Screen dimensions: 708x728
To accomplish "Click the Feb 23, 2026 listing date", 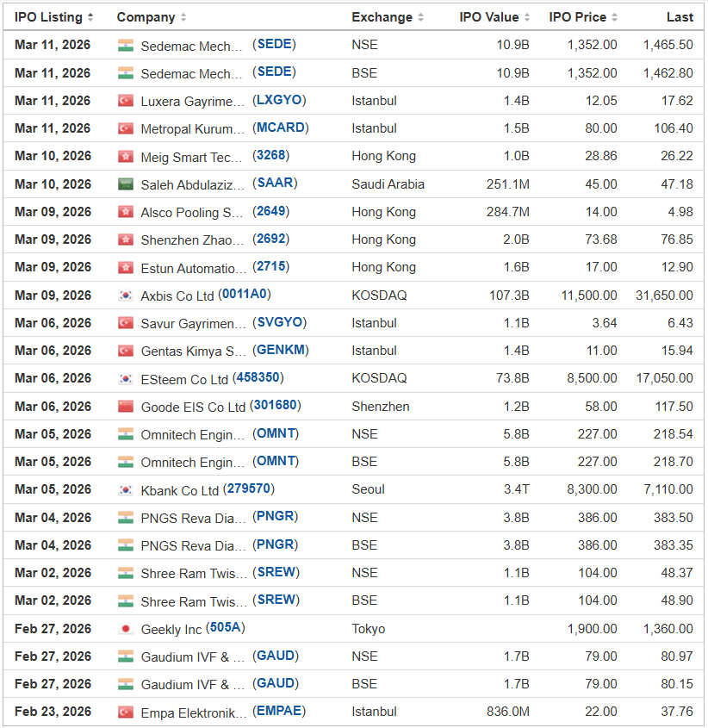I will (x=53, y=712).
